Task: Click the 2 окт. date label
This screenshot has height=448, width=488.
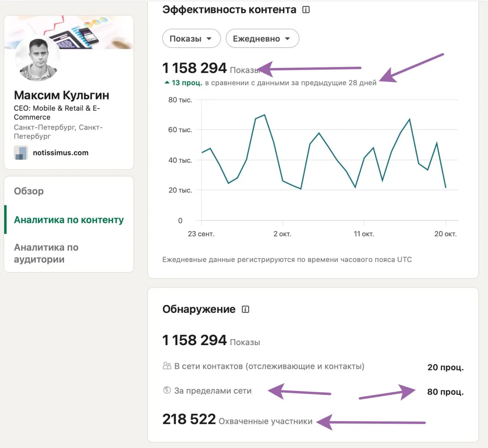Action: tap(283, 234)
